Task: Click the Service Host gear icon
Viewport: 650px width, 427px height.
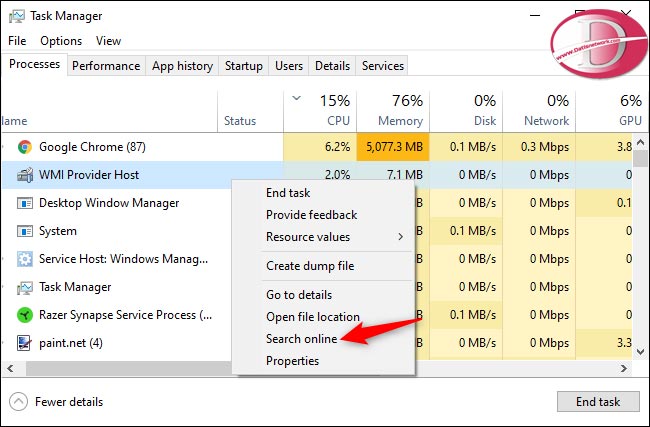Action: 25,259
